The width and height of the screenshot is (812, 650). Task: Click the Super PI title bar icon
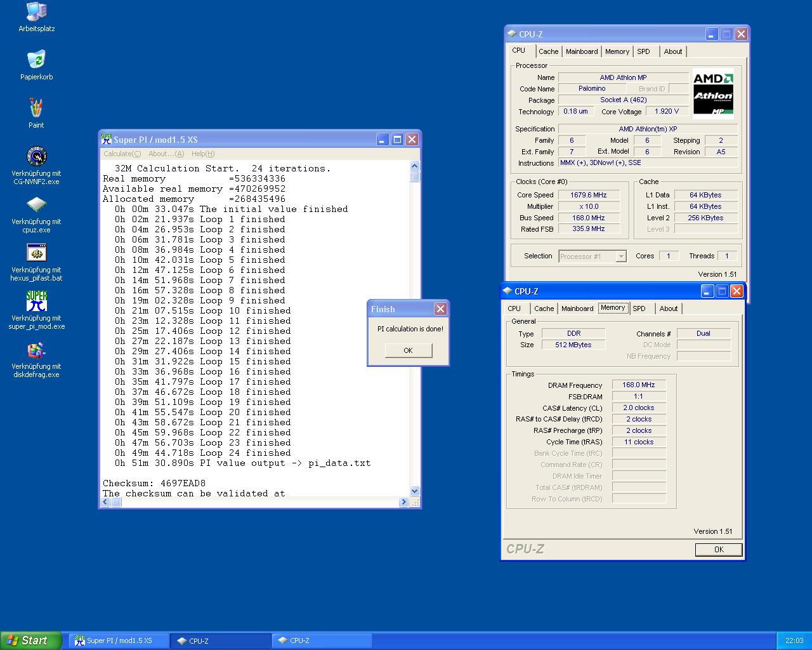point(107,139)
